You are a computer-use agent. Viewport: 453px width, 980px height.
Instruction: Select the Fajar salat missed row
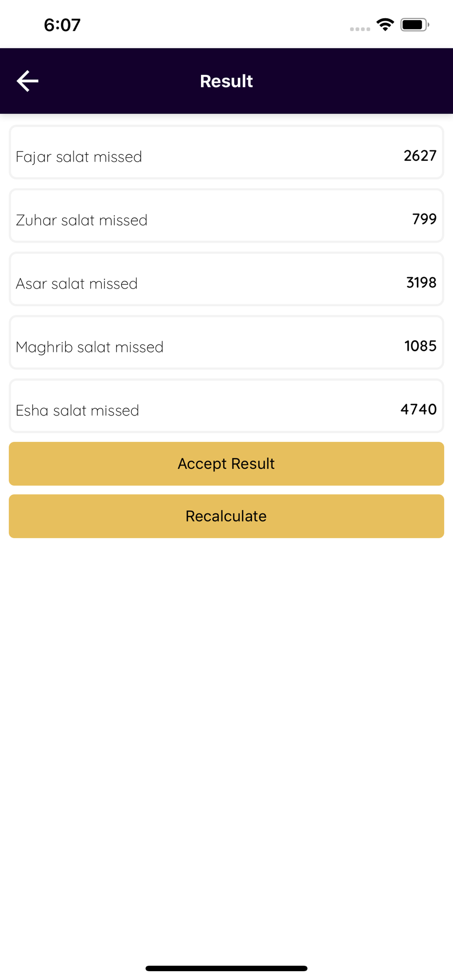point(226,152)
